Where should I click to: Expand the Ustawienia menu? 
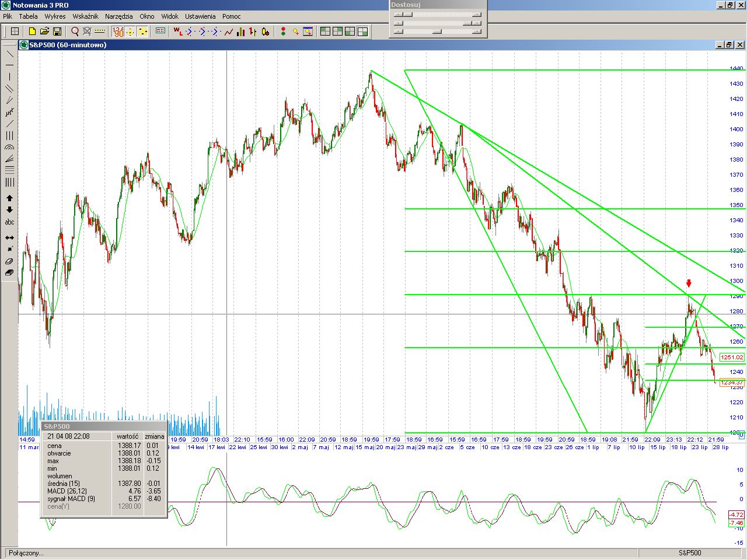pos(200,16)
